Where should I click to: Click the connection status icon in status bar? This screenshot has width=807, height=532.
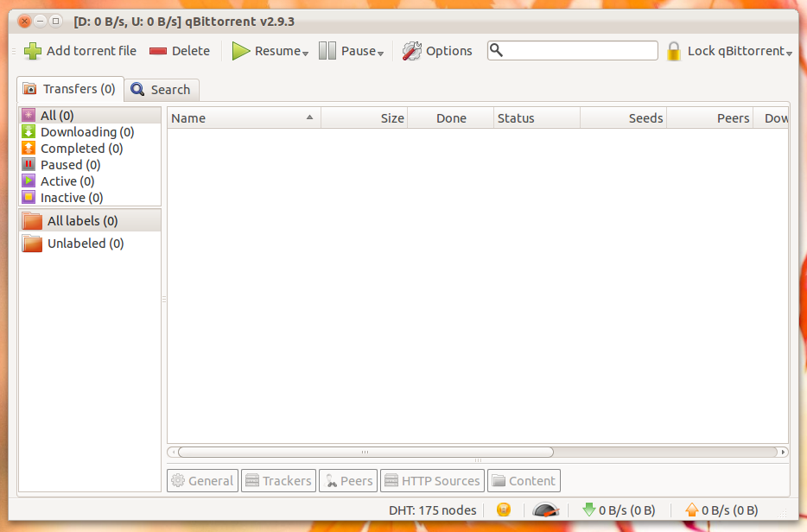click(504, 510)
